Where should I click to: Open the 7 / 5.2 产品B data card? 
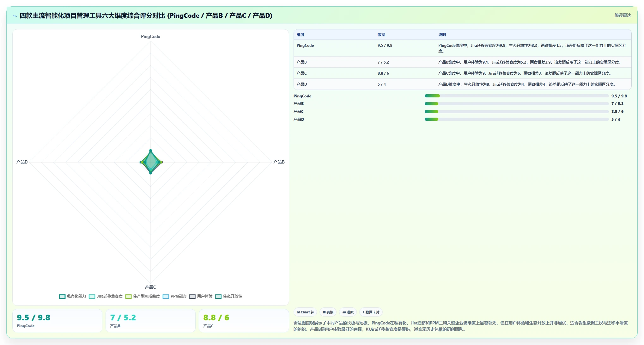click(150, 321)
